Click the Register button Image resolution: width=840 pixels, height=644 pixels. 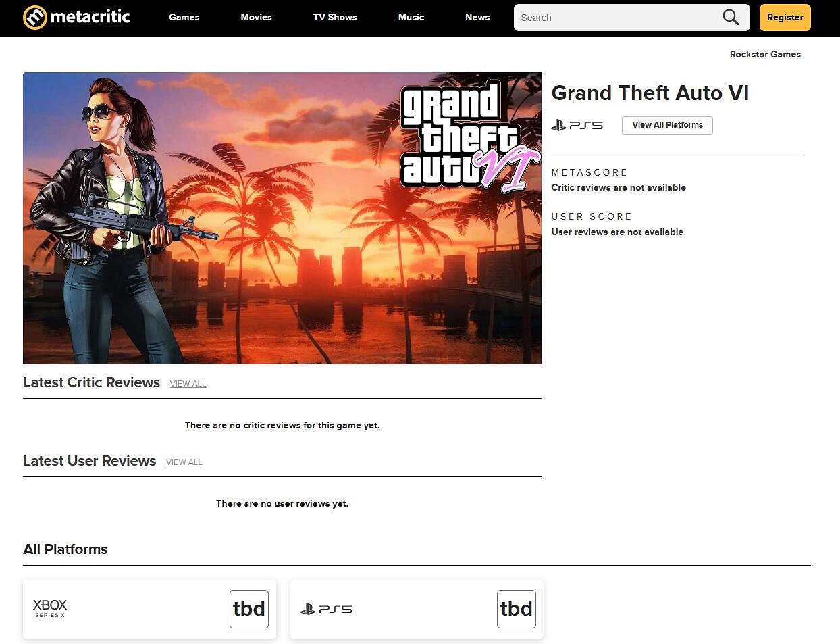coord(785,18)
